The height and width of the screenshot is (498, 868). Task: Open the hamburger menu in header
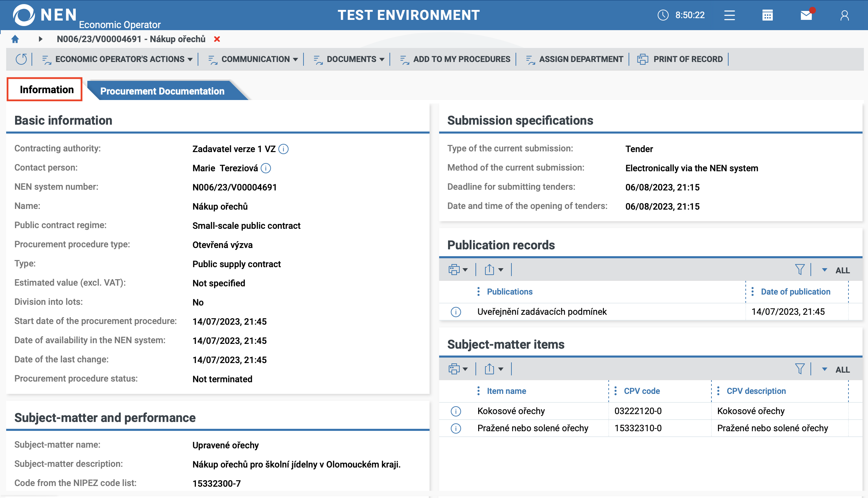729,15
